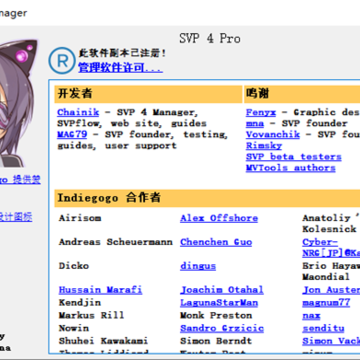Click the Indiegogo 合作者 section header
The image size is (360, 360).
pyautogui.click(x=207, y=198)
